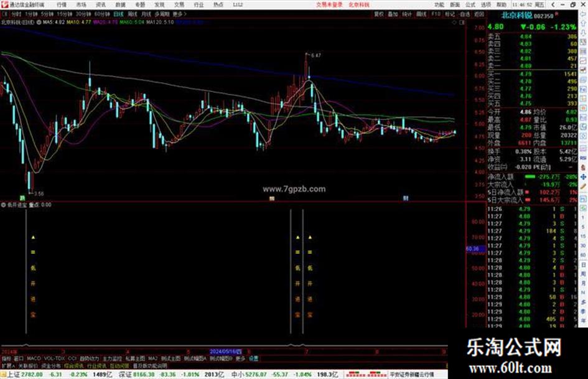Click the pencil draw icon in right sidebar
The width and height of the screenshot is (588, 379).
pyautogui.click(x=584, y=186)
